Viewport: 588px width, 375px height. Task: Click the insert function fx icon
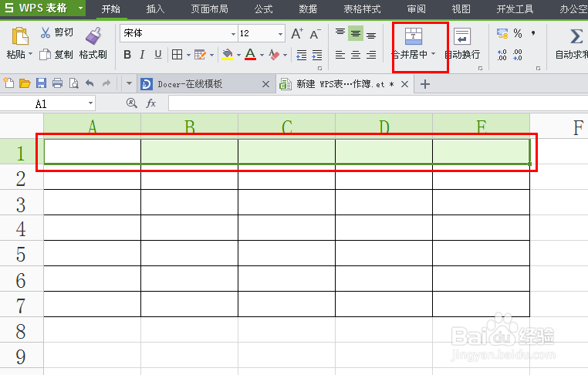coord(150,103)
